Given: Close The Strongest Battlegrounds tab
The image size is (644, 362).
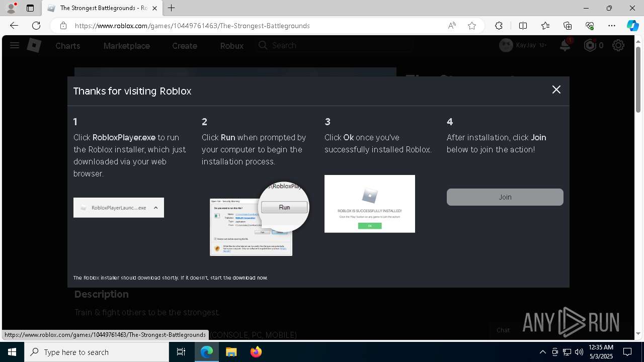Looking at the screenshot, I should 155,8.
